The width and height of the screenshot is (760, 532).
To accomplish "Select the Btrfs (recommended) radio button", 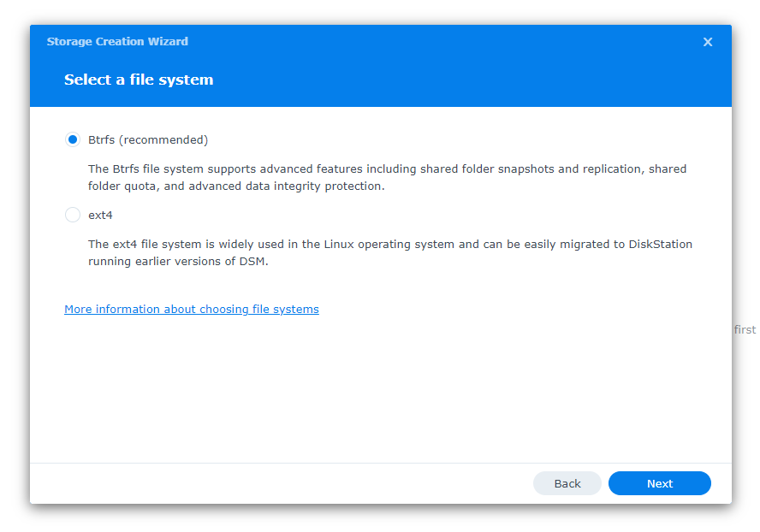I will 73,139.
